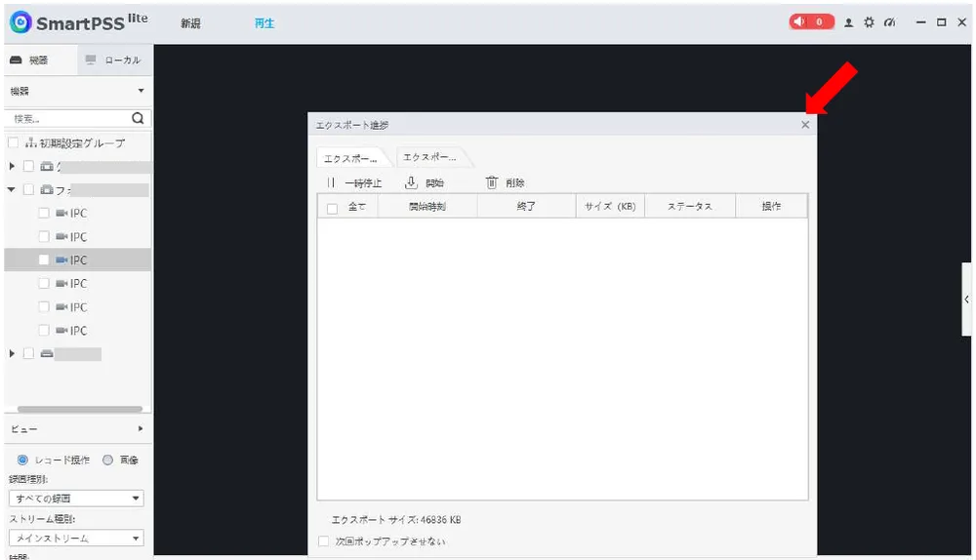Close the エクスポート進捗 dialog
Image resolution: width=976 pixels, height=560 pixels.
coord(805,125)
